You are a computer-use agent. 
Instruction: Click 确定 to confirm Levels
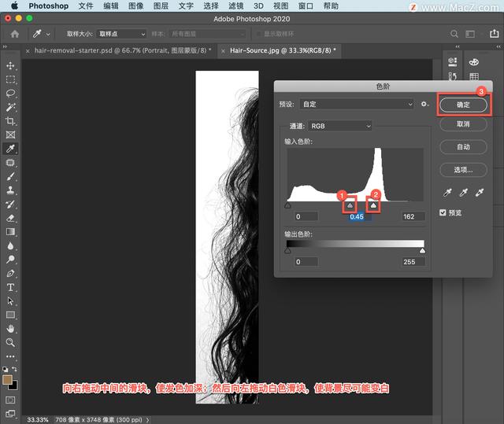coord(463,105)
